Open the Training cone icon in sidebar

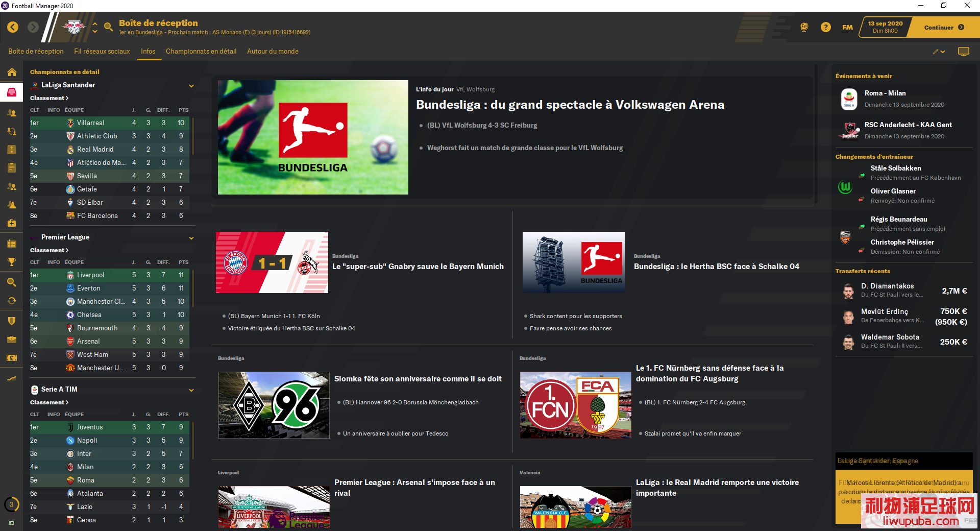12,205
